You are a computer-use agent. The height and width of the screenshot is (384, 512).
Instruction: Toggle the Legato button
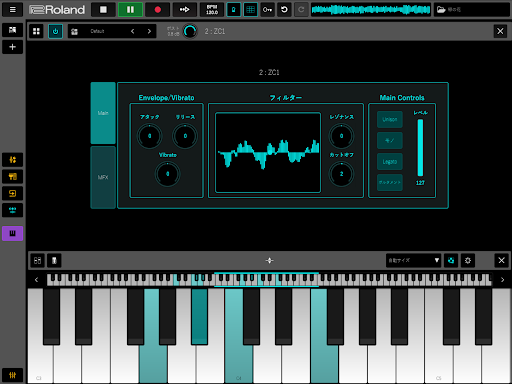pos(390,162)
